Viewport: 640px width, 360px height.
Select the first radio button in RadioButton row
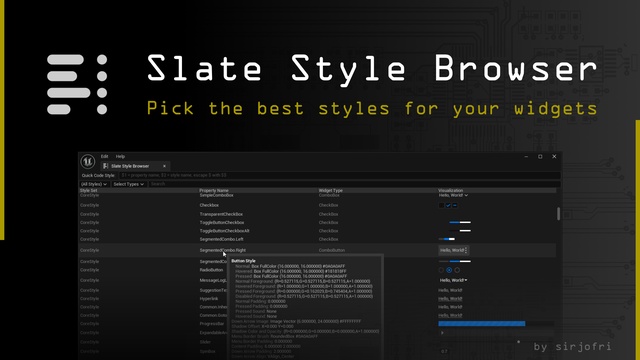(x=441, y=270)
